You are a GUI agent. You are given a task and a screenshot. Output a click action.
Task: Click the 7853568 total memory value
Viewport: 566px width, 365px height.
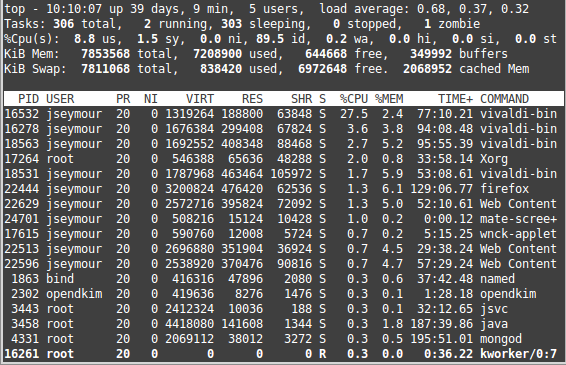105,54
